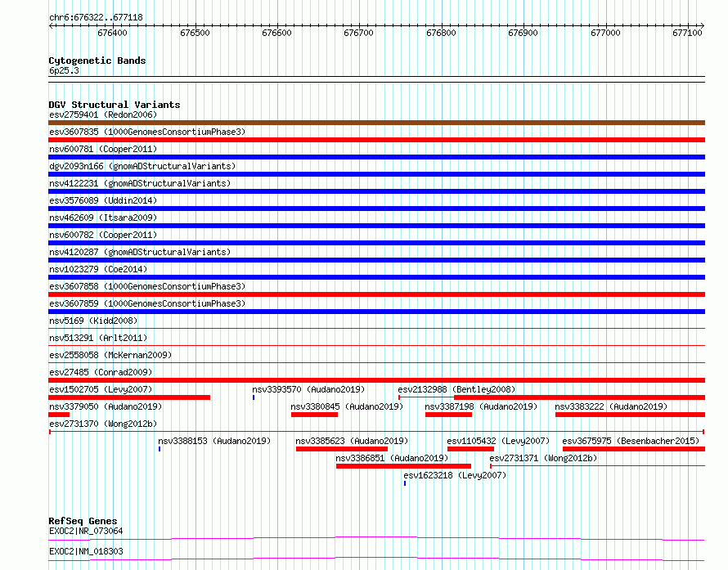Click esv3607859 (1000GenomesConsortiumPhase3) label
Viewport: 728px width, 570px height.
[x=147, y=303]
